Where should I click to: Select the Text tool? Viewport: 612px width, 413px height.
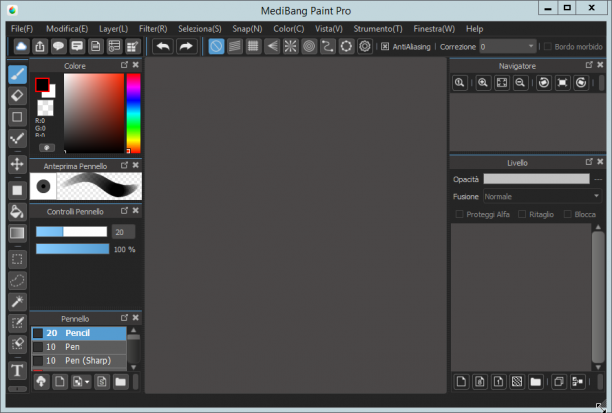coord(17,370)
